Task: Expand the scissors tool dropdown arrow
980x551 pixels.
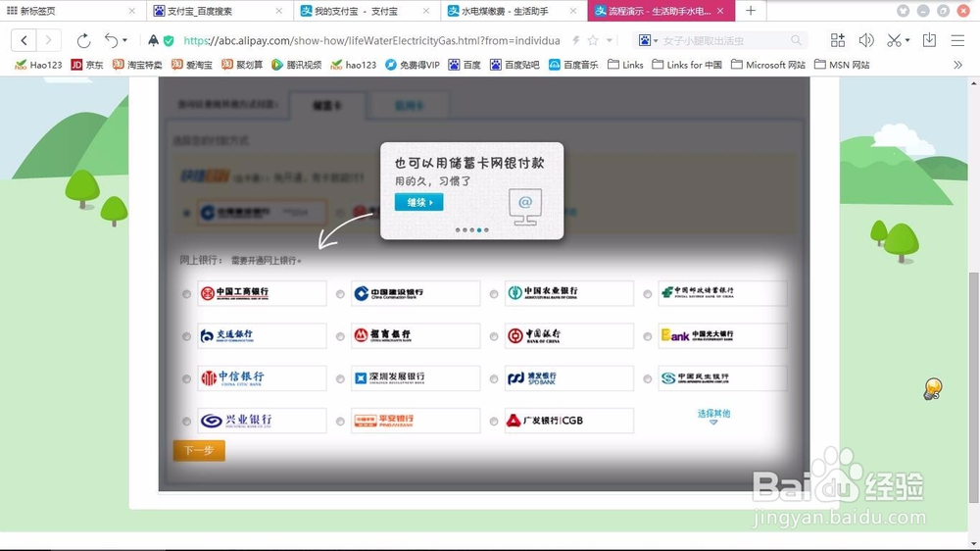Action: click(906, 40)
